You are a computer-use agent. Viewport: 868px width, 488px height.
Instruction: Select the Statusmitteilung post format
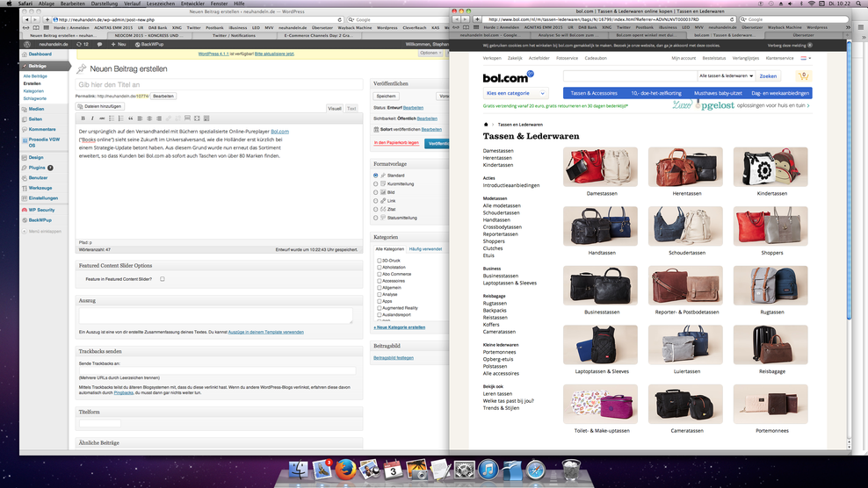click(375, 218)
